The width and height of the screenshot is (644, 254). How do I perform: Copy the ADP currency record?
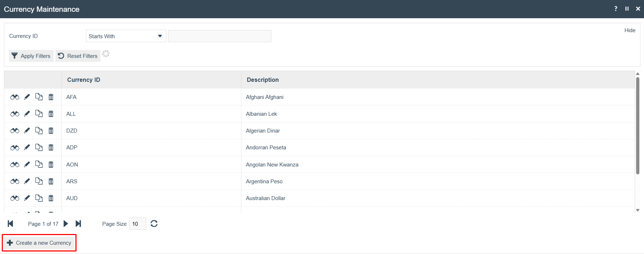pos(39,147)
